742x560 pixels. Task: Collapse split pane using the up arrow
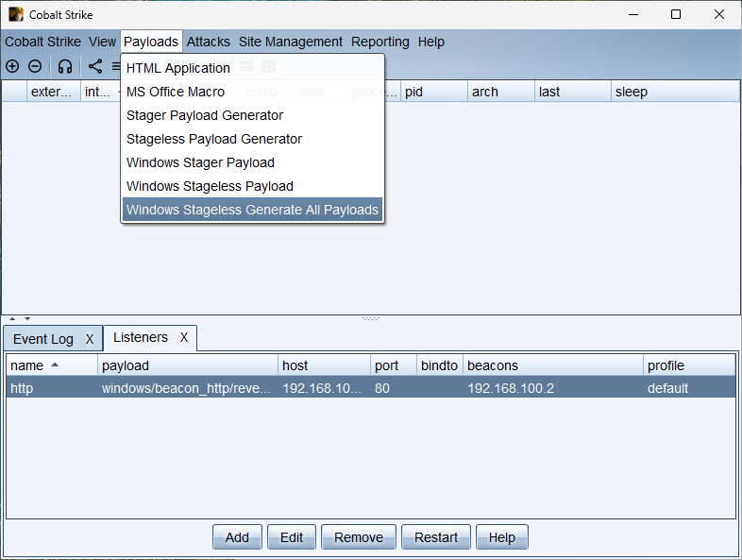(12, 319)
